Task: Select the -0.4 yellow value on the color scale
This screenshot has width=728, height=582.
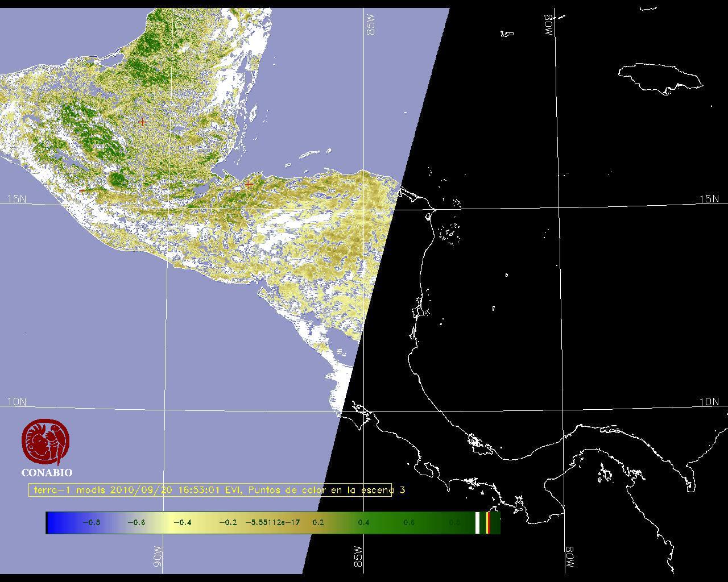Action: [182, 523]
